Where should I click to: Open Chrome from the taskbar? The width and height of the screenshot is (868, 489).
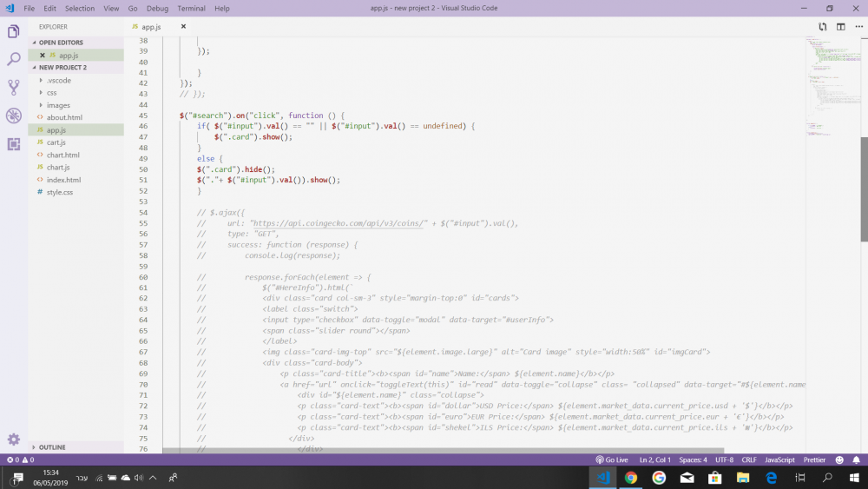tap(630, 478)
